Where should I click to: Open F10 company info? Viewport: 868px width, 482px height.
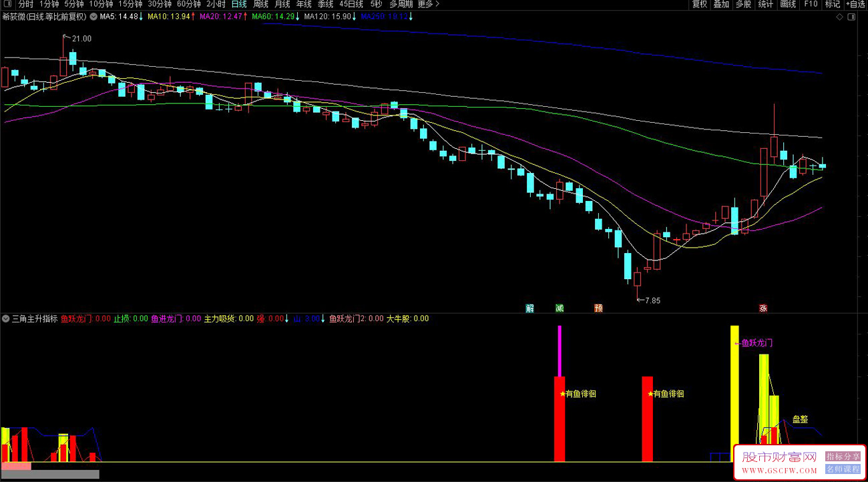811,4
